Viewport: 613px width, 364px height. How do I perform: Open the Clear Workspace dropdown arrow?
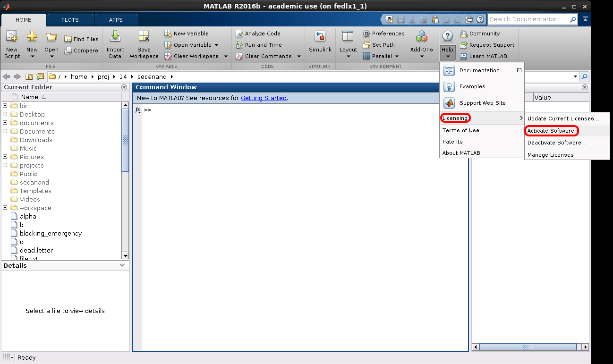[x=225, y=56]
